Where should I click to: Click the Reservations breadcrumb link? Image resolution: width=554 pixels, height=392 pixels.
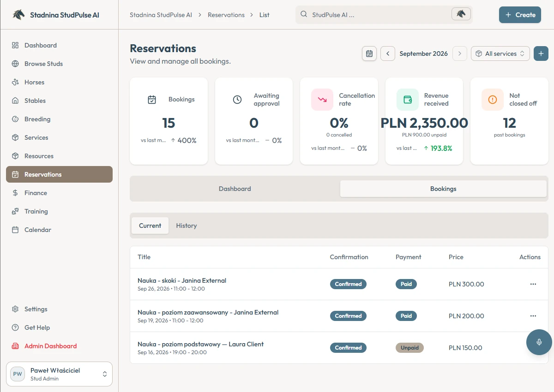[x=226, y=15]
